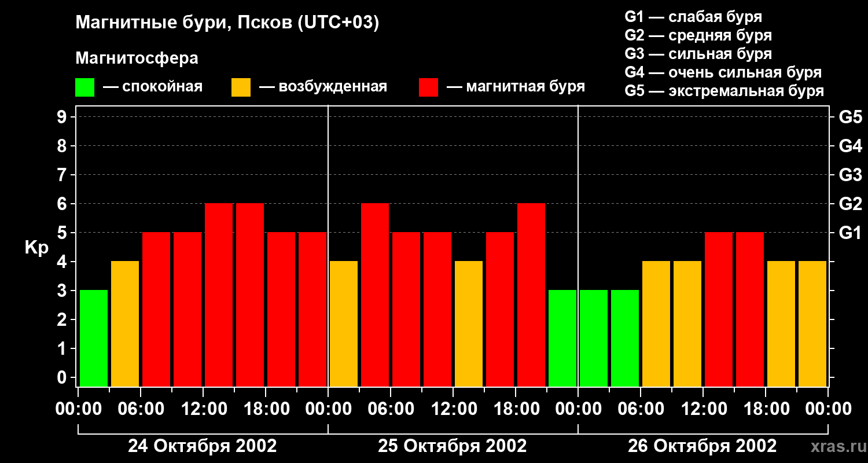Viewport: 868px width, 463px height.
Task: Click the '06:00' time label under 26 October
Action: pos(641,409)
